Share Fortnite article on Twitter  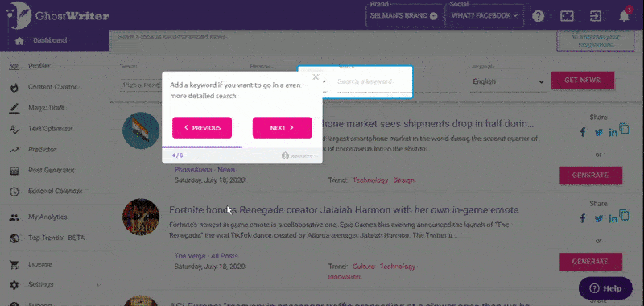(598, 218)
